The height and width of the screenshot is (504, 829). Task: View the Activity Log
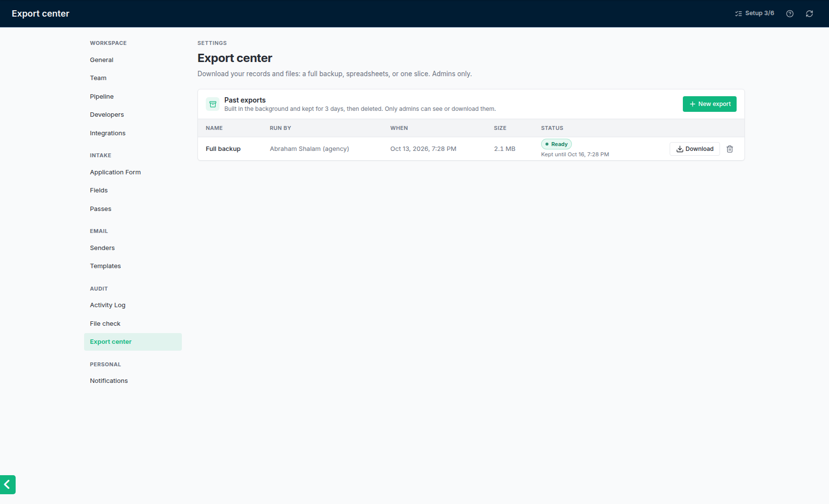pos(133,305)
